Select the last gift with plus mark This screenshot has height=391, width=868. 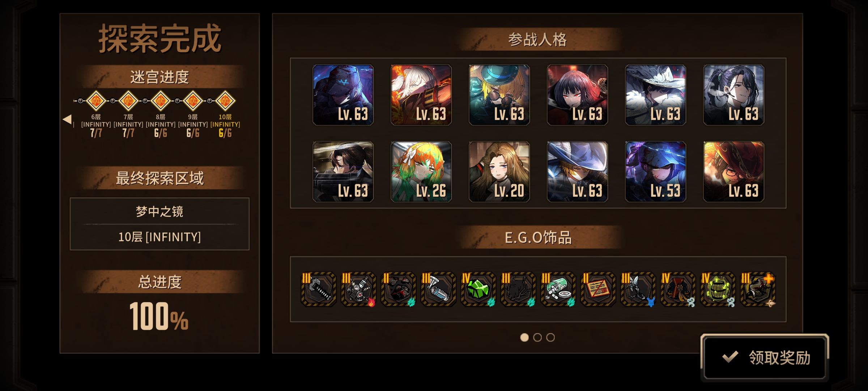758,289
